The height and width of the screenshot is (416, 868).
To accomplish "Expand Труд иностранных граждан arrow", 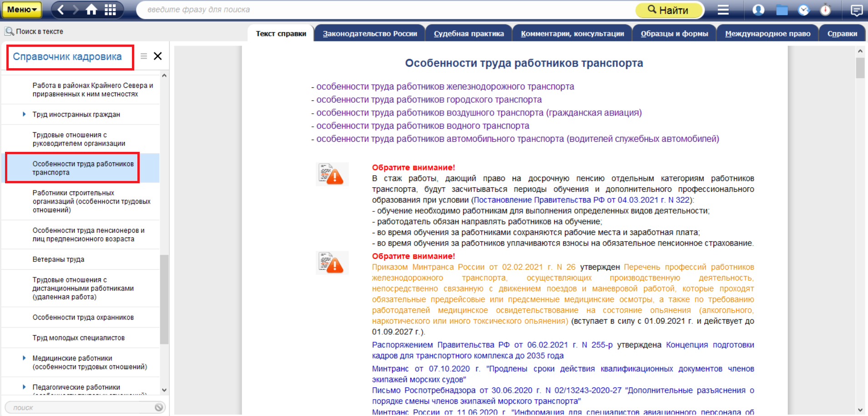I will [x=24, y=114].
